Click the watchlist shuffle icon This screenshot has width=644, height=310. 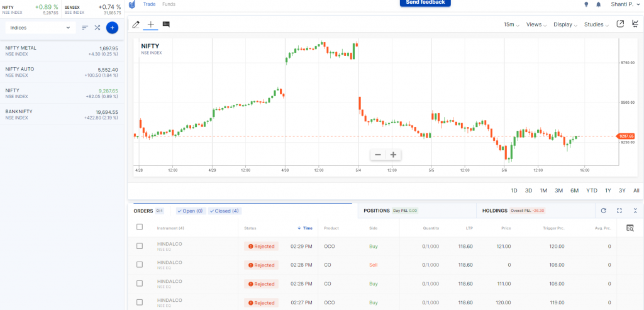click(x=97, y=28)
